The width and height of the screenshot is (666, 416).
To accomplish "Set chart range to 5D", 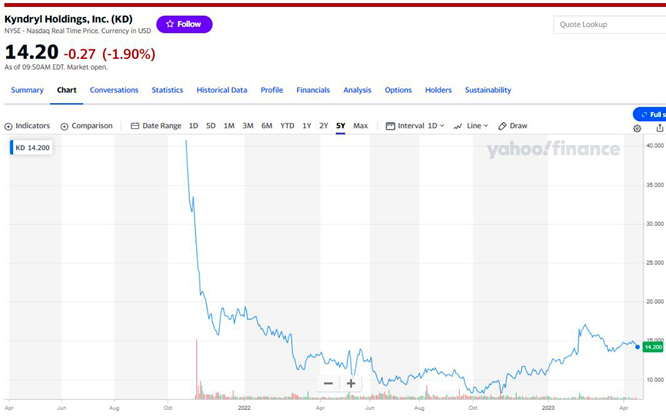I will (x=211, y=126).
